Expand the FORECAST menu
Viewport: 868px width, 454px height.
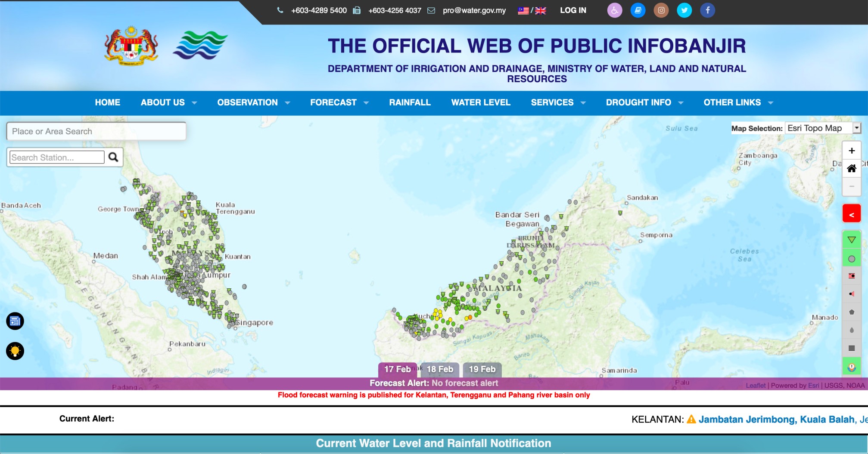coord(339,102)
